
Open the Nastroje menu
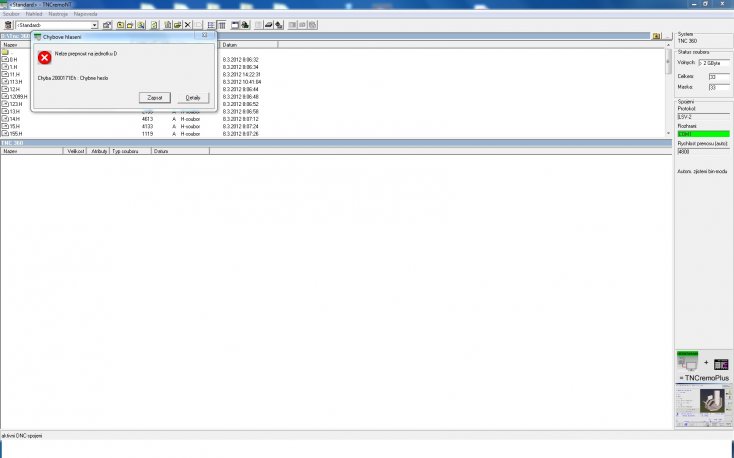point(58,14)
